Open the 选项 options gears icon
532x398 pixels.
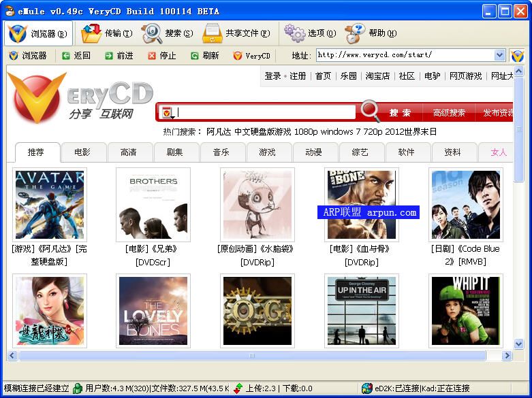(294, 33)
